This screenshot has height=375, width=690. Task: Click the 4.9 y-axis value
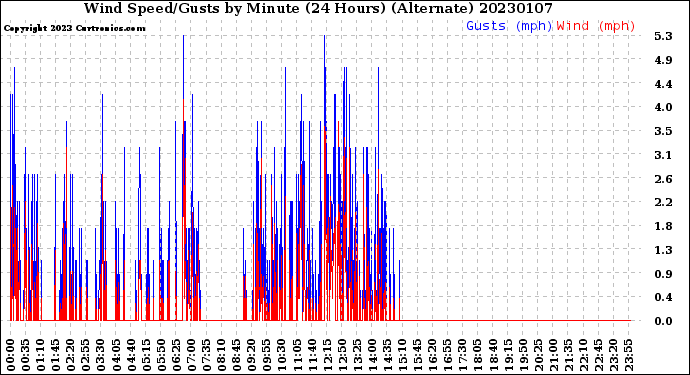pyautogui.click(x=663, y=60)
